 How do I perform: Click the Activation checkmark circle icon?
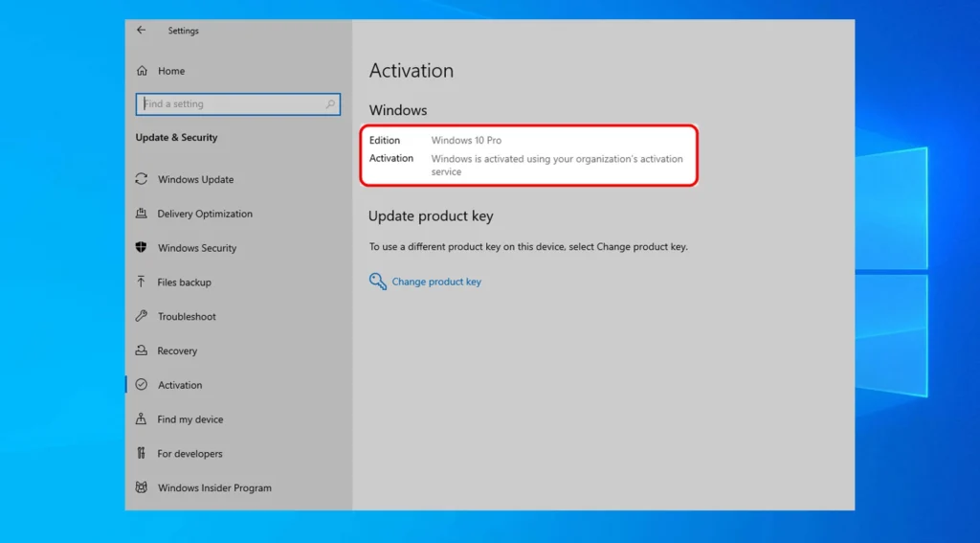[x=142, y=385]
